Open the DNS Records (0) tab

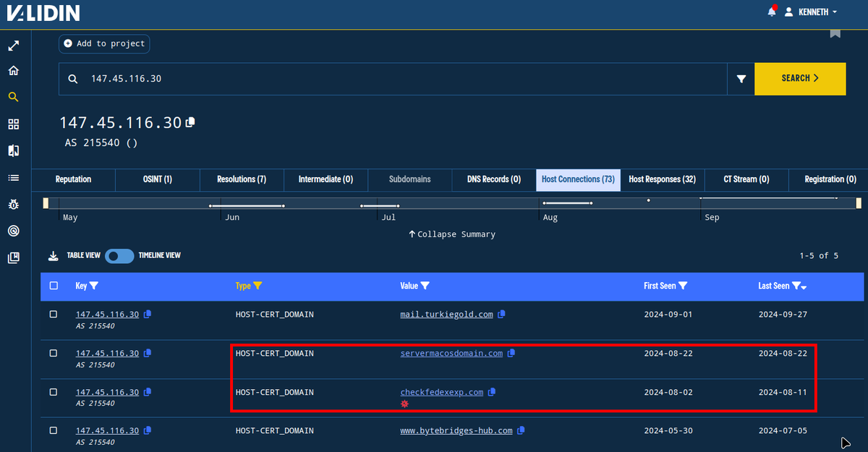pyautogui.click(x=493, y=179)
